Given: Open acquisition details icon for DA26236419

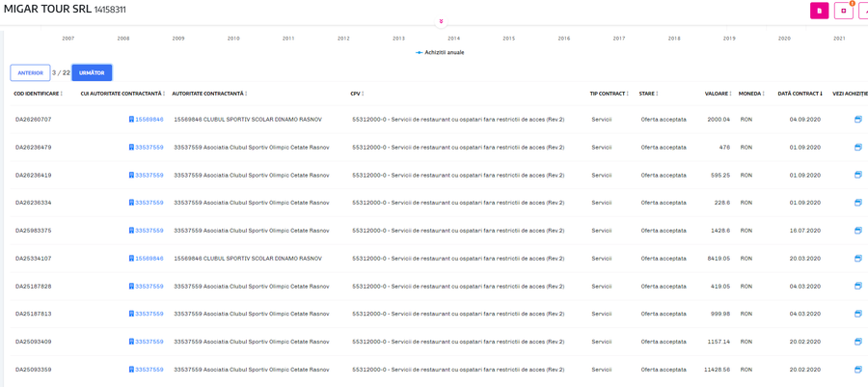Looking at the screenshot, I should [x=858, y=175].
